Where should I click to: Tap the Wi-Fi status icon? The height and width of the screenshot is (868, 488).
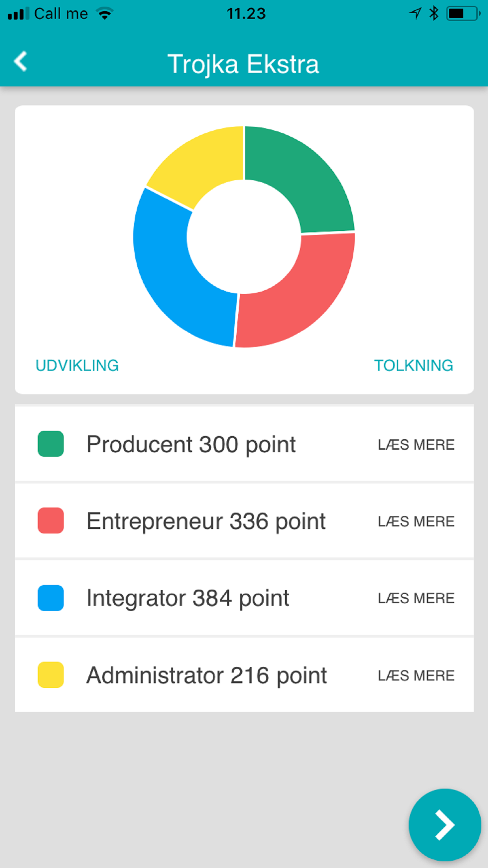pyautogui.click(x=105, y=14)
